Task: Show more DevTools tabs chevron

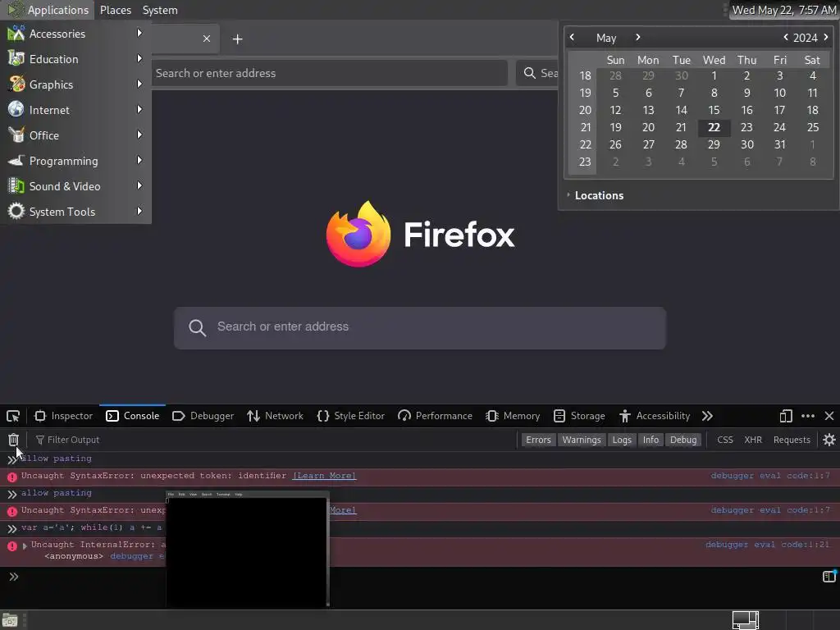Action: point(707,416)
